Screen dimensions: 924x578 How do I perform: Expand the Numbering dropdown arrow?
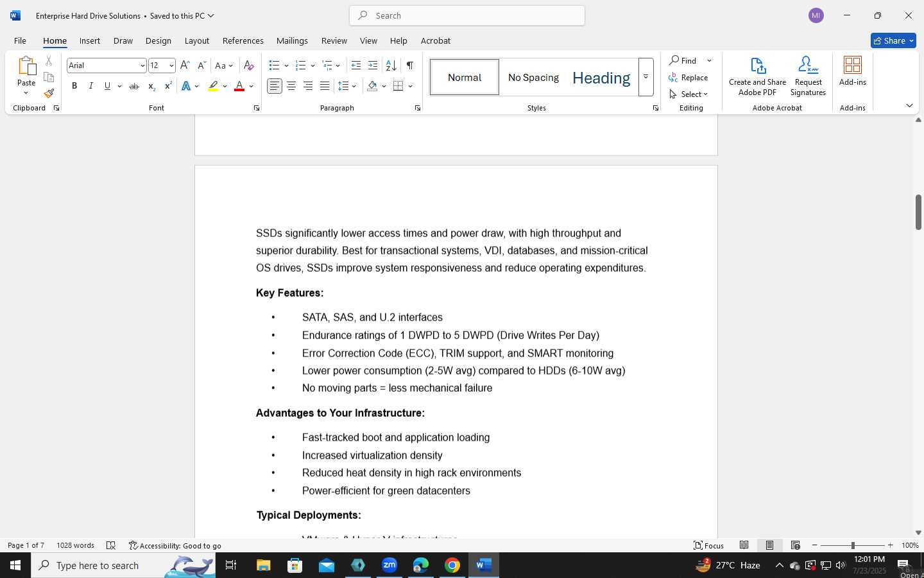point(312,66)
